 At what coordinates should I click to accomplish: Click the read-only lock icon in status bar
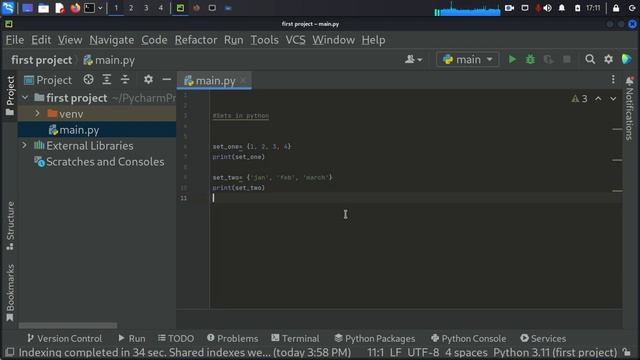(627, 352)
